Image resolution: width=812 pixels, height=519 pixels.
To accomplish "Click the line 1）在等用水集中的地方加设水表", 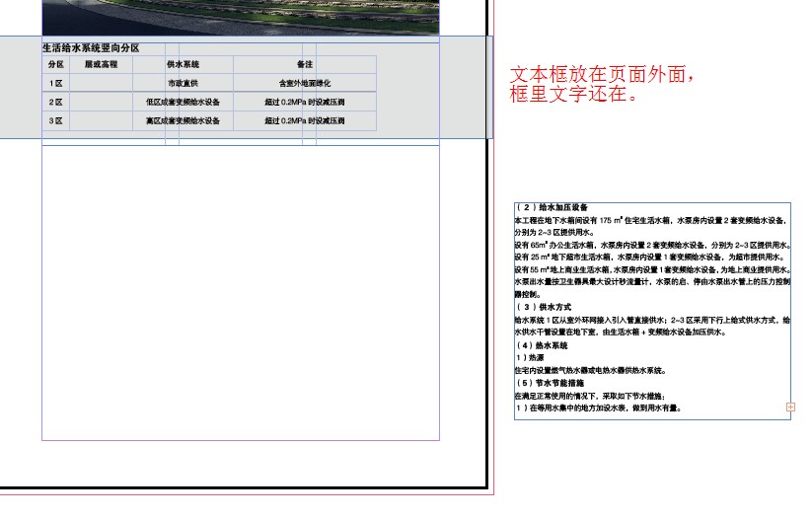I will 599,408.
